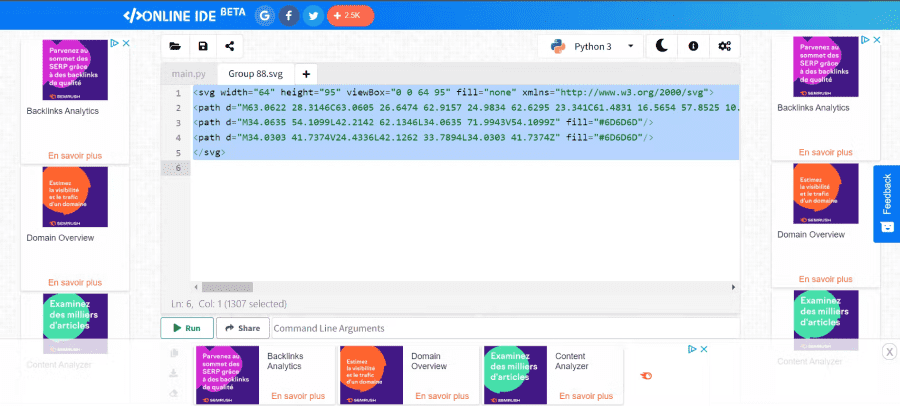900x406 pixels.
Task: Click the Share button beside Run
Action: (242, 328)
